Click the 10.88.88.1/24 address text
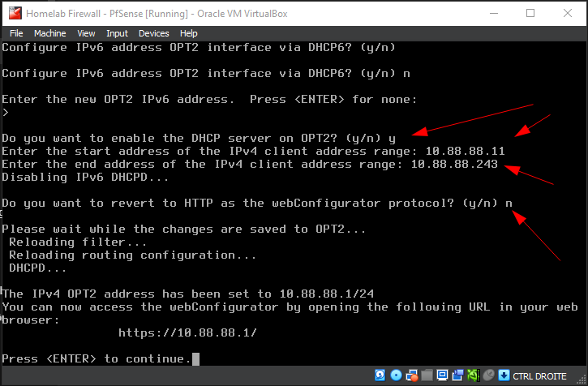Viewport: 588px width, 386px height. [327, 294]
